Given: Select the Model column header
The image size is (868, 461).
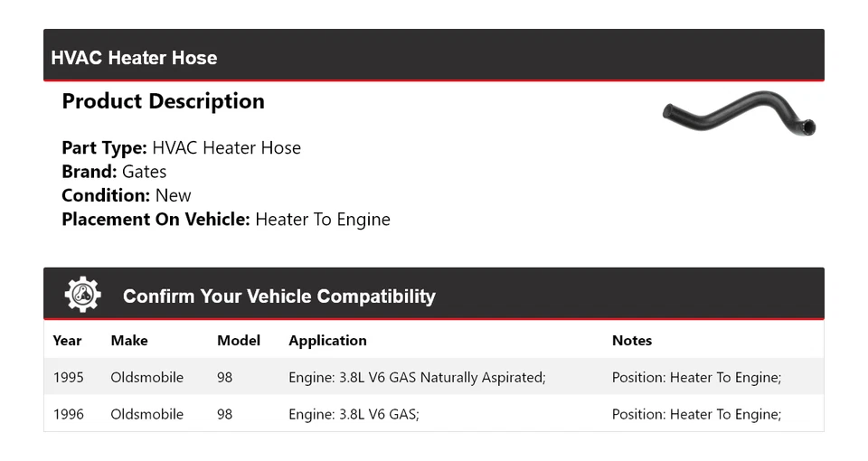Looking at the screenshot, I should pos(239,341).
